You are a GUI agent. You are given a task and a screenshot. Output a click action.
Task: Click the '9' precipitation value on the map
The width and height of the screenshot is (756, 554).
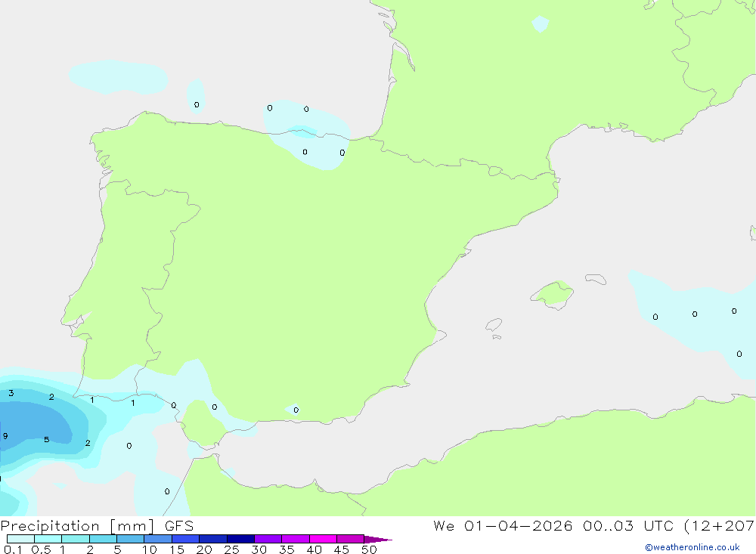click(5, 436)
